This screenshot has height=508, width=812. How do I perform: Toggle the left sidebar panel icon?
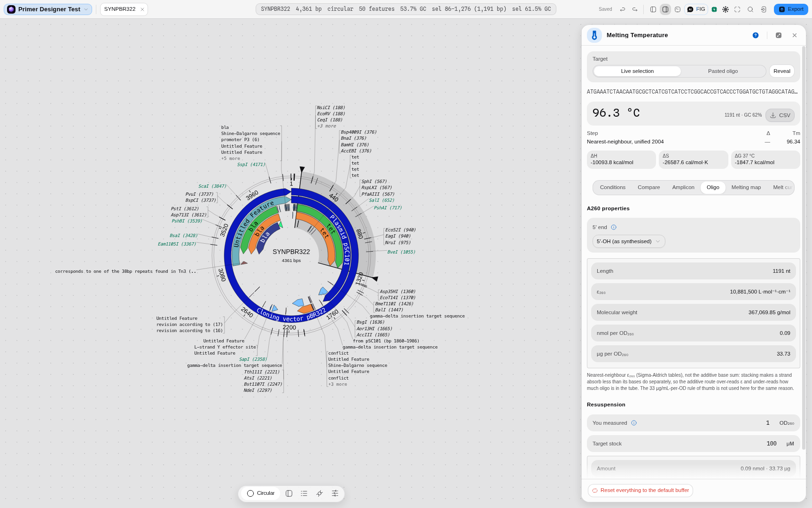point(653,9)
